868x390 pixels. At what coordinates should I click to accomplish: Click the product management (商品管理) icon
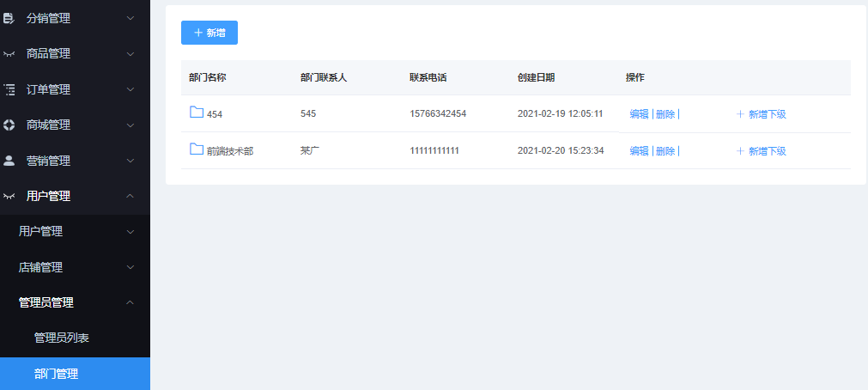coord(9,53)
